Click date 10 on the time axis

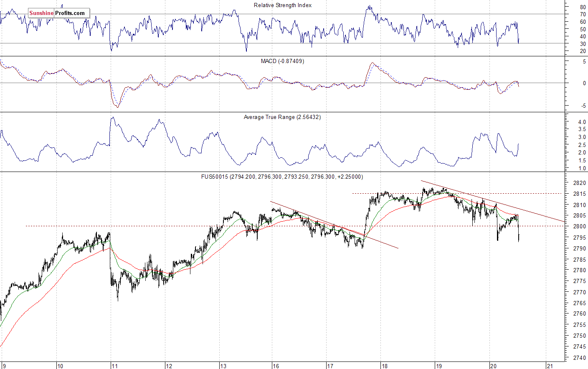[x=61, y=366]
